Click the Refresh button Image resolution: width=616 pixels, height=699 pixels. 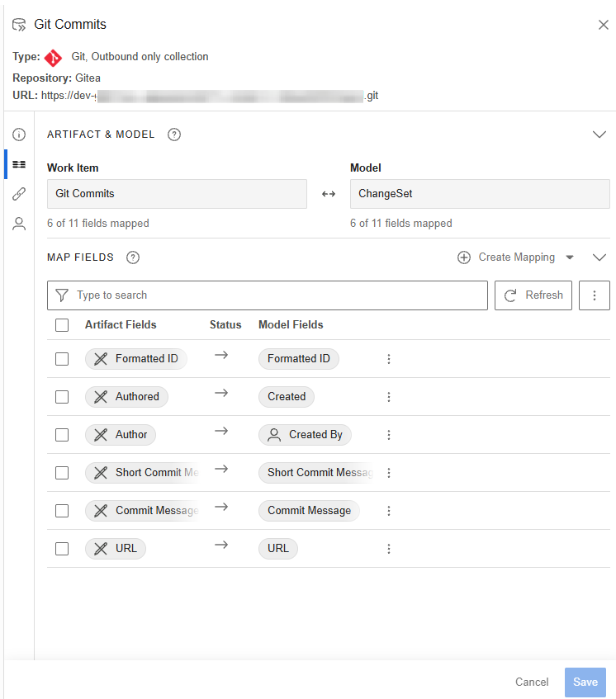[533, 295]
